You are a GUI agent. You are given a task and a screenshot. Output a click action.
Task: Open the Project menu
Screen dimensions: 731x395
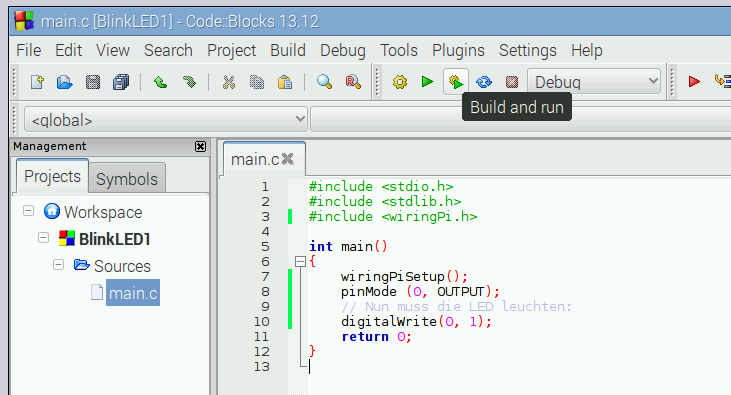232,50
